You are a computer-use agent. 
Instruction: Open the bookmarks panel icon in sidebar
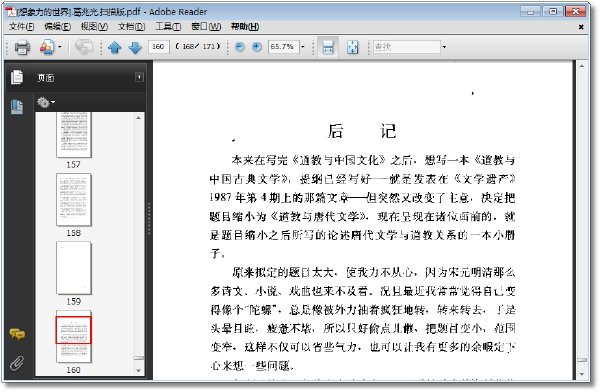17,107
